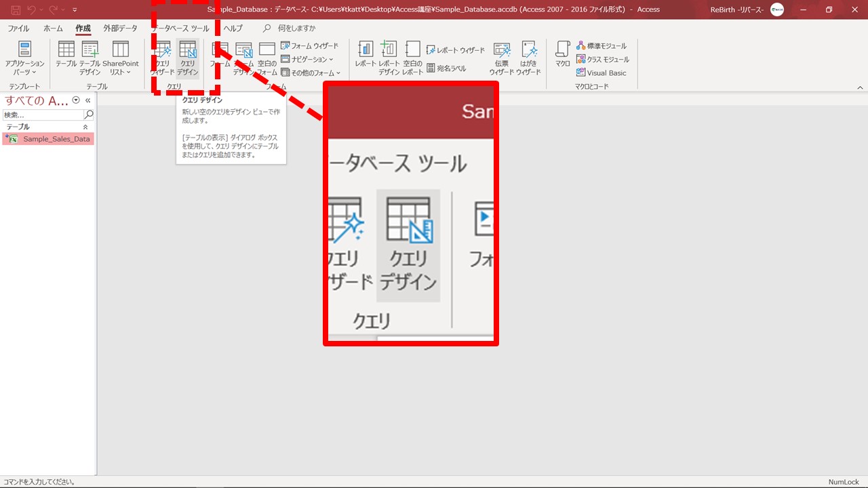
Task: Create a 空白のフォーム (blank form)
Action: point(267,57)
